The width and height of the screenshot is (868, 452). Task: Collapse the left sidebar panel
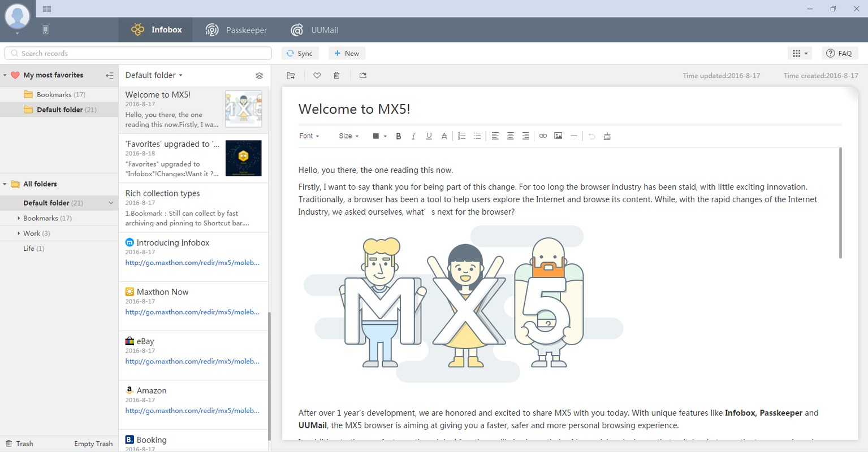110,75
